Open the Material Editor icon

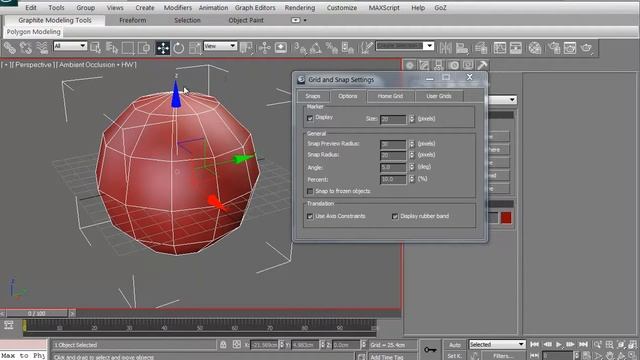click(x=535, y=48)
